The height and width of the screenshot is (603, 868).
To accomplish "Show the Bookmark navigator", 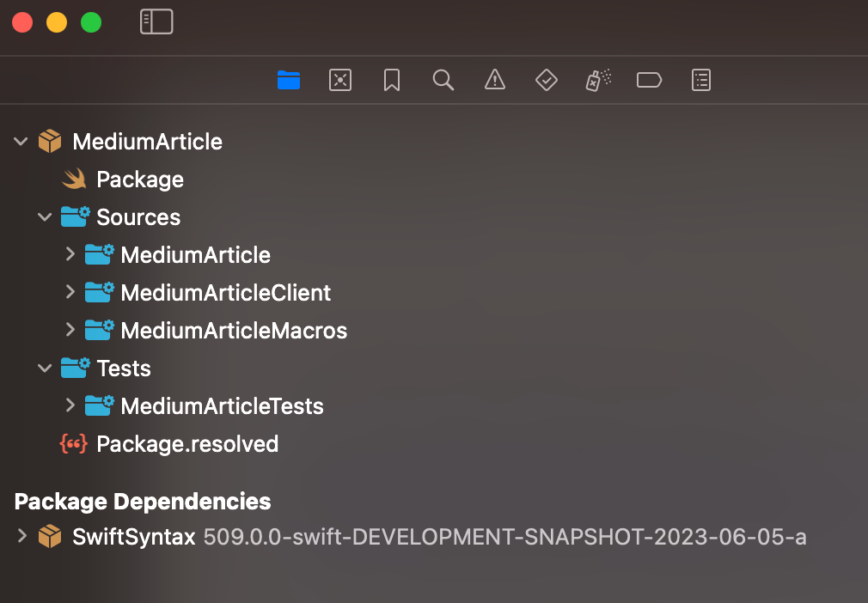I will (392, 80).
